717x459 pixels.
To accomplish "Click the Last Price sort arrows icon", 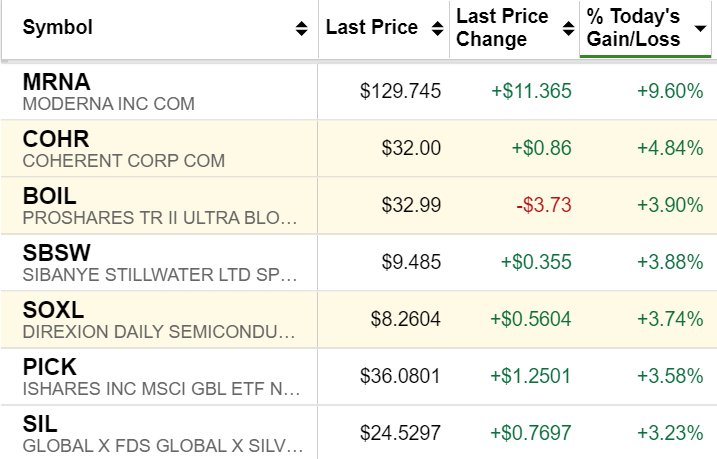I will 435,29.
